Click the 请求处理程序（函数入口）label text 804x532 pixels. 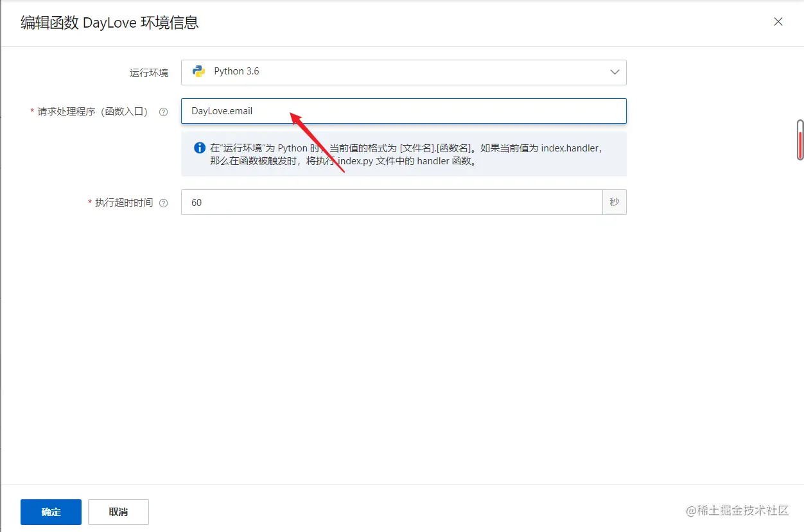coord(92,112)
